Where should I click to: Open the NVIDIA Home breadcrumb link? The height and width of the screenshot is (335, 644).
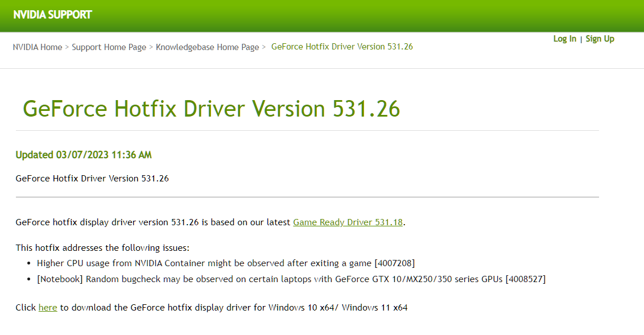(38, 47)
